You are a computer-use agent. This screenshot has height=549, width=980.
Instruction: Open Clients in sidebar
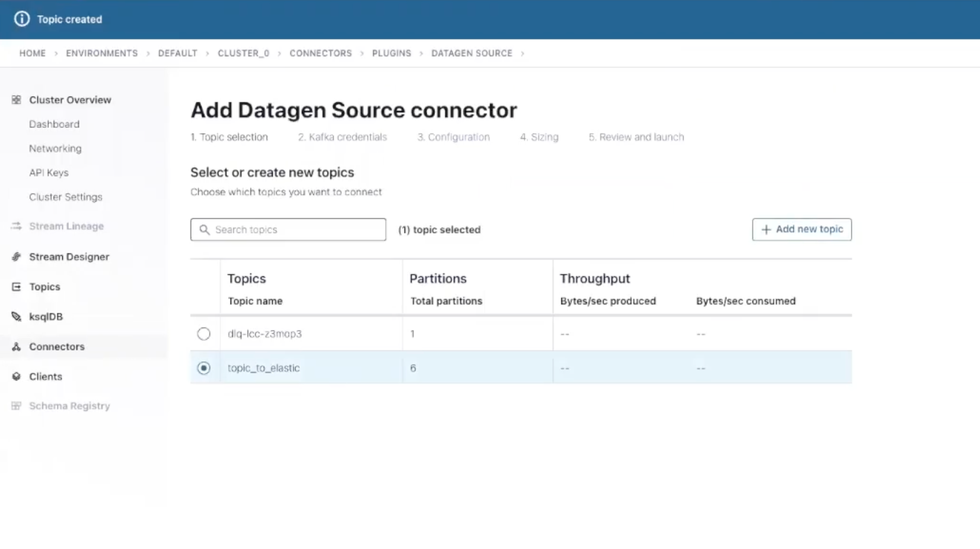(45, 376)
